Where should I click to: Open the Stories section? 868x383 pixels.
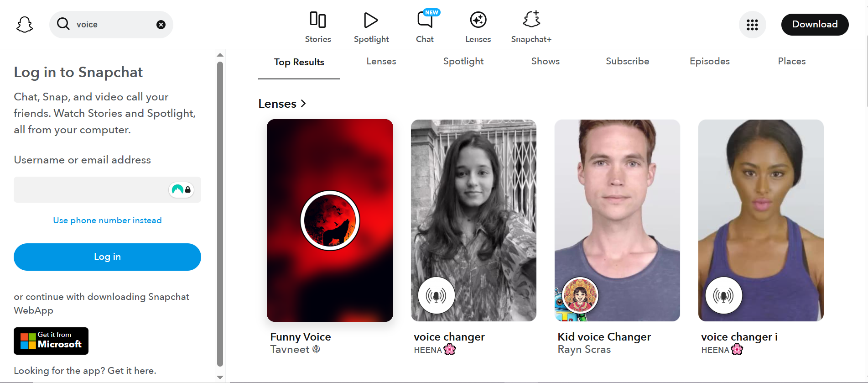pyautogui.click(x=318, y=26)
